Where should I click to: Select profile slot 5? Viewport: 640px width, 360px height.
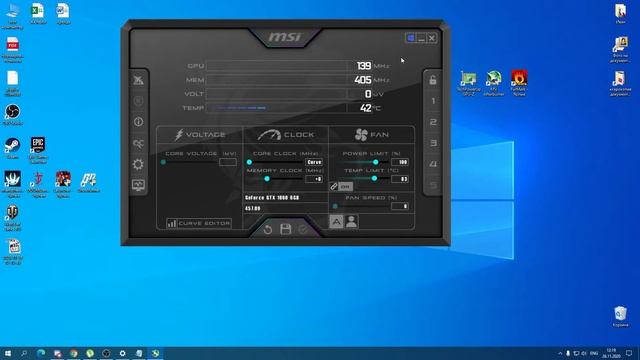433,185
